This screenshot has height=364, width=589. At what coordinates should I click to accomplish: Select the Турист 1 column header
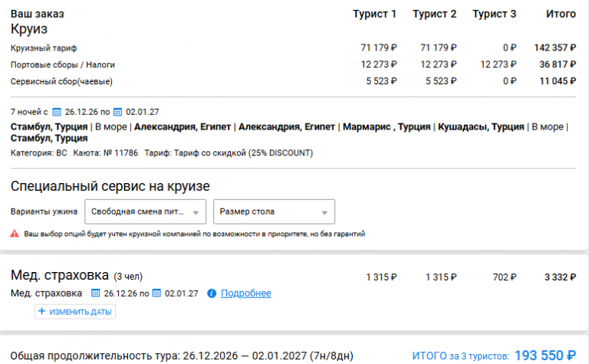point(374,14)
